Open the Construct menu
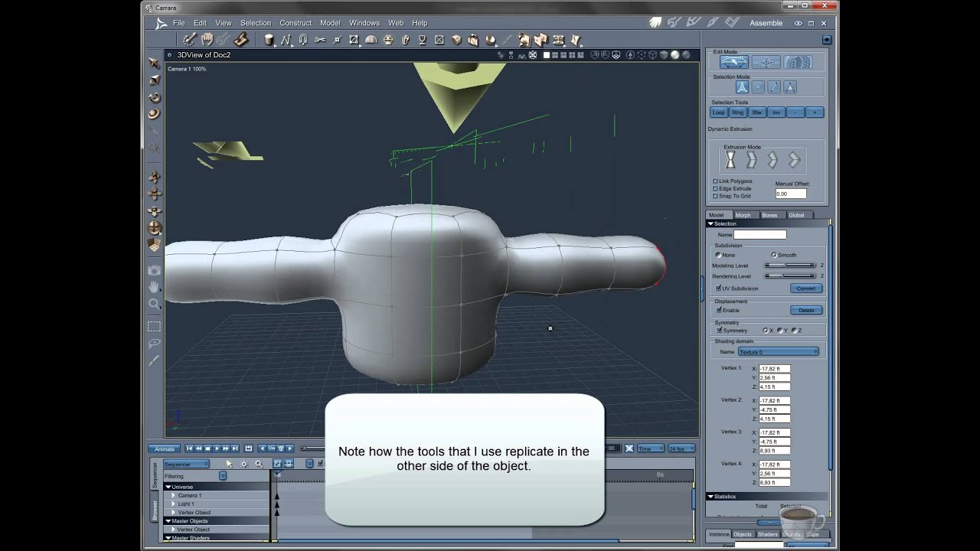This screenshot has width=980, height=551. click(296, 23)
